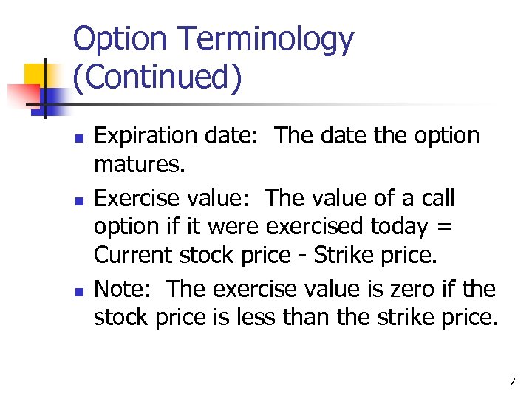Click the text "option if it were exercised today ="
Image resolution: width=532 pixels, height=399 pixels.
(273, 226)
